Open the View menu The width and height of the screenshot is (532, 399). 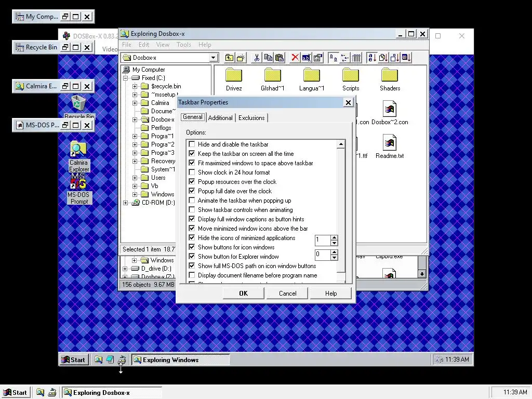point(163,45)
